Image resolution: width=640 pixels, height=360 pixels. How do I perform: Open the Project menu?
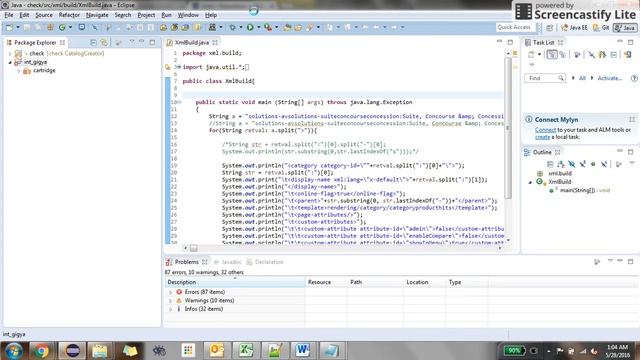pyautogui.click(x=146, y=15)
